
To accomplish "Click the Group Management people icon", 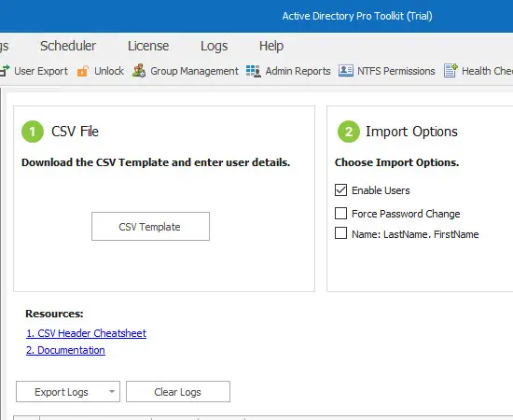I will coord(139,70).
